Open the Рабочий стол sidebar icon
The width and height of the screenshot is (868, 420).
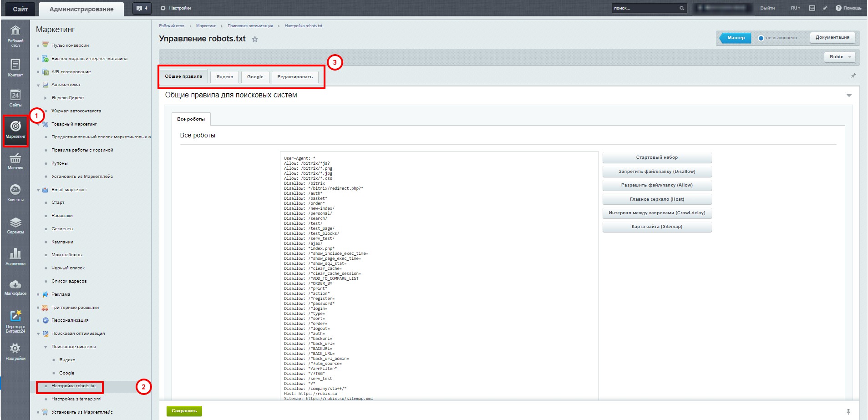(15, 35)
